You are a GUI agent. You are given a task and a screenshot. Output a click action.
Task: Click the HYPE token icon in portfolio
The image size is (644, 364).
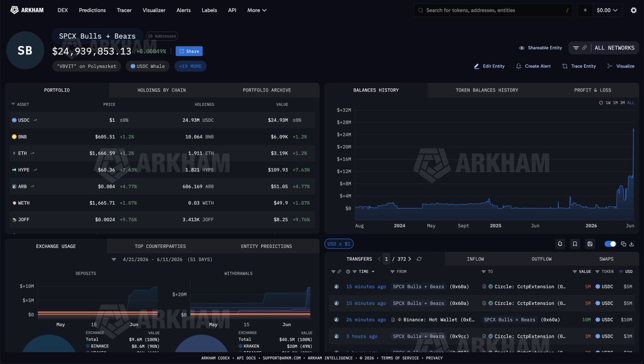click(14, 170)
